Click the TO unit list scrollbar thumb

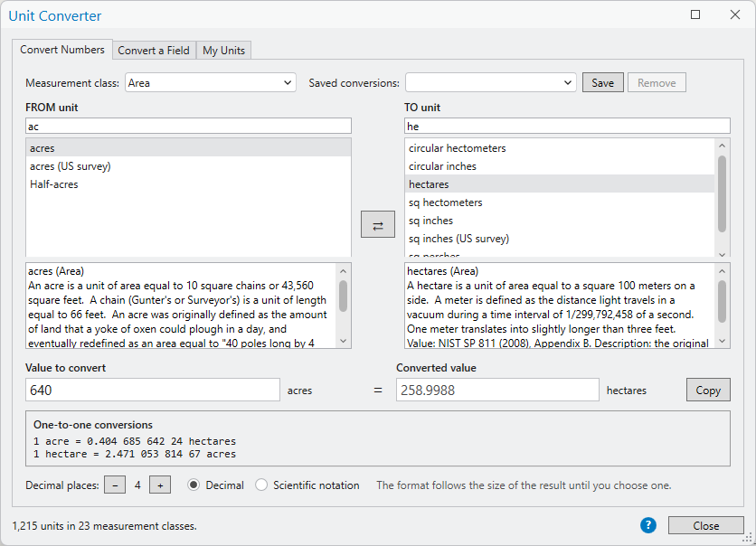722,193
